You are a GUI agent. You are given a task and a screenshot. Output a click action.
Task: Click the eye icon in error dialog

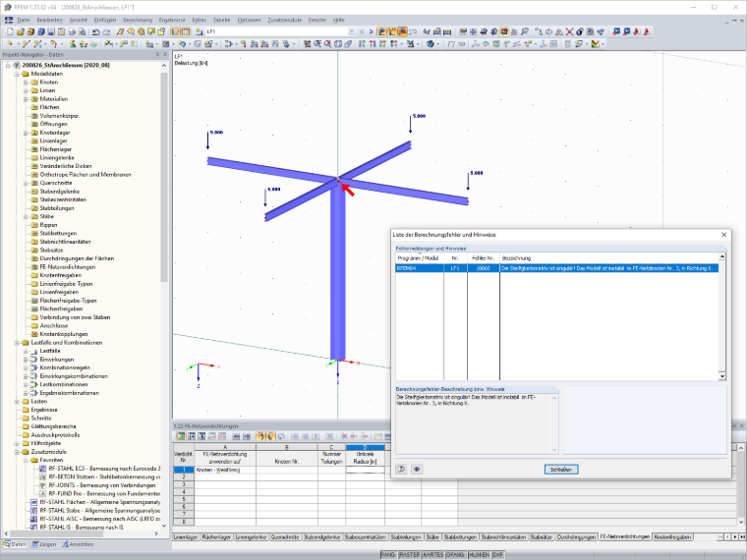(417, 469)
